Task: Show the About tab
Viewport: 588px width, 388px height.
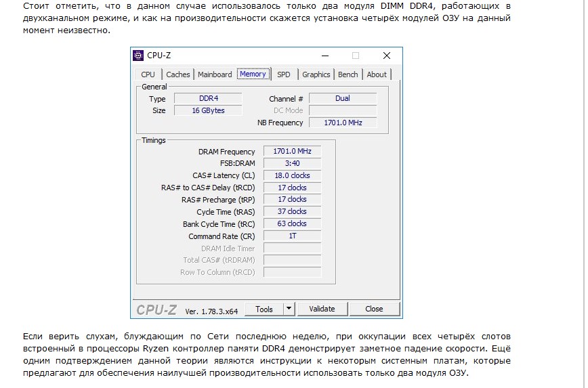Action: (377, 74)
